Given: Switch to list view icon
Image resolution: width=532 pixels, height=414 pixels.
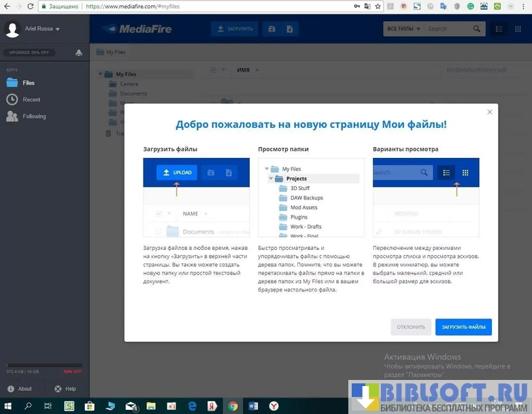Looking at the screenshot, I should (499, 29).
